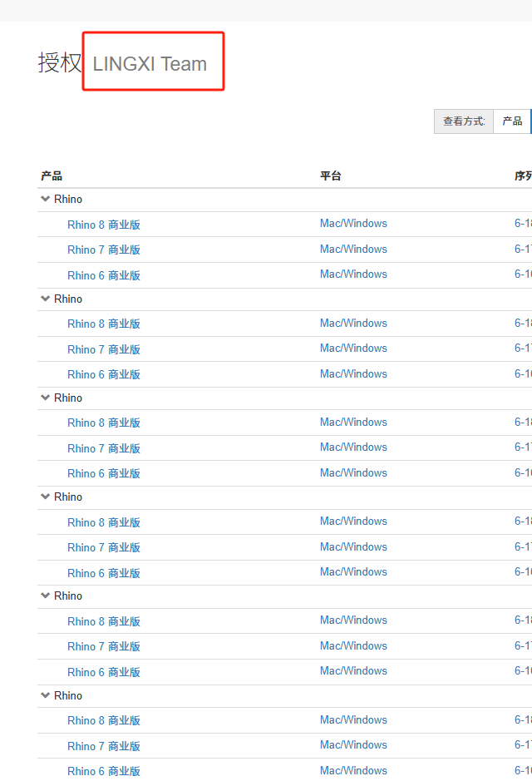Open Rhino 8 商业版 in fifth group
532x781 pixels.
(104, 621)
